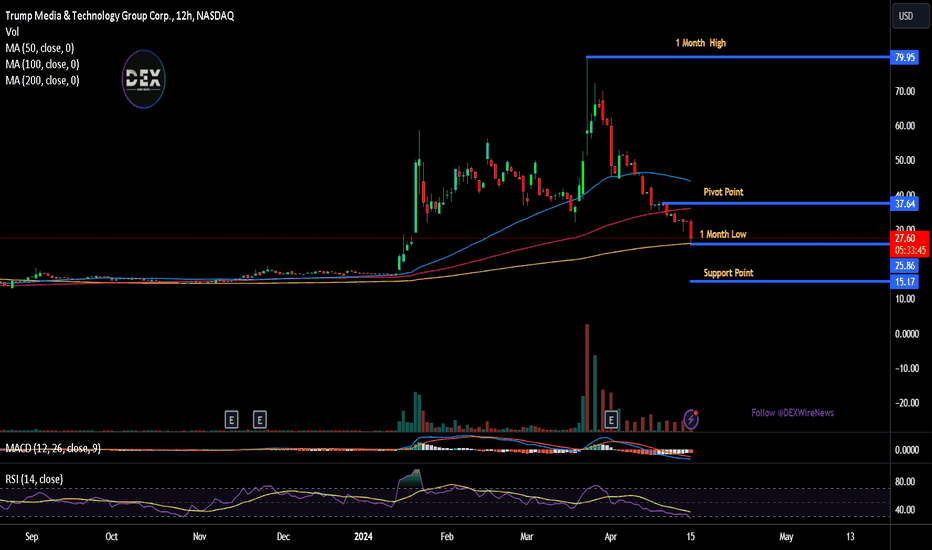Select the Vol indicator label
The image size is (932, 550).
click(x=12, y=32)
